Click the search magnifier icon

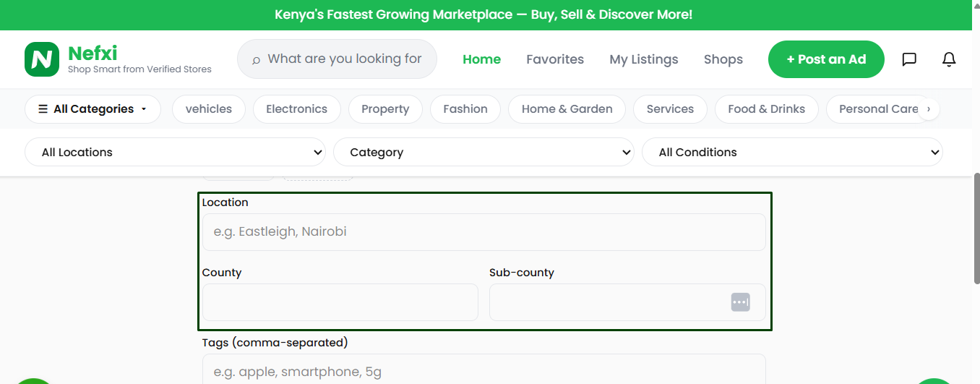[x=256, y=60]
